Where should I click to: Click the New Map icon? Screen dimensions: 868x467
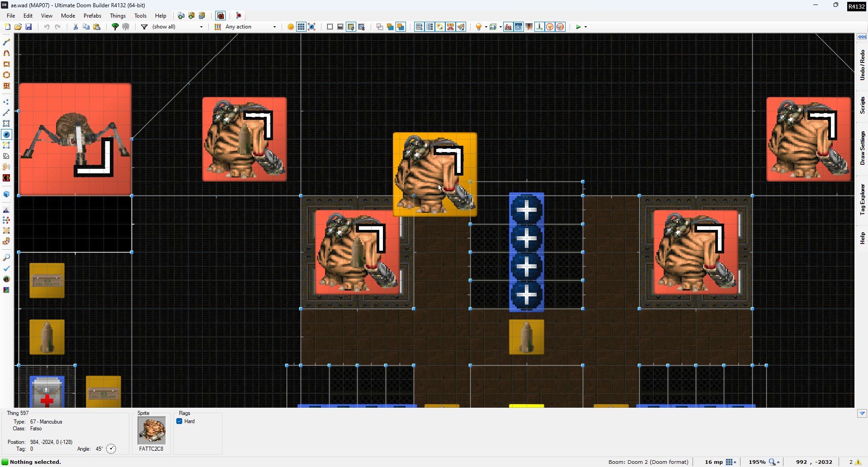tap(7, 27)
